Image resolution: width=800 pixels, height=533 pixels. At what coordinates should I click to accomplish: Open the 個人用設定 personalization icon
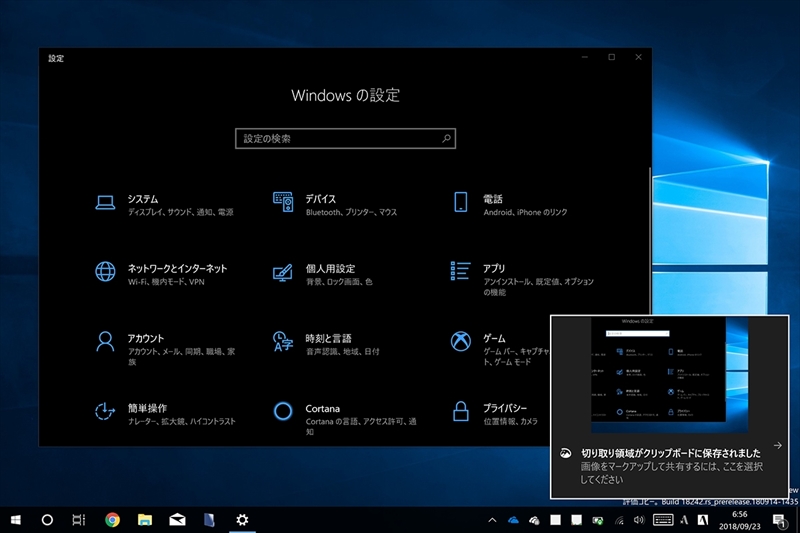click(x=283, y=272)
